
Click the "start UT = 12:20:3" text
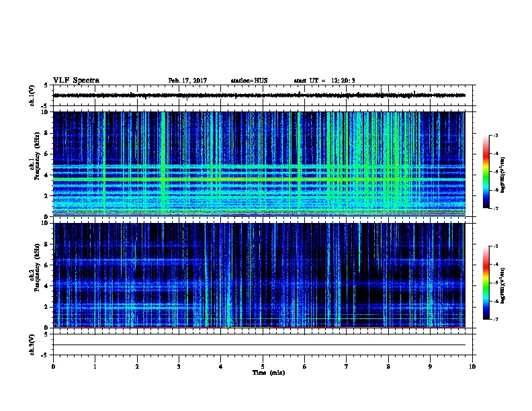click(x=324, y=81)
